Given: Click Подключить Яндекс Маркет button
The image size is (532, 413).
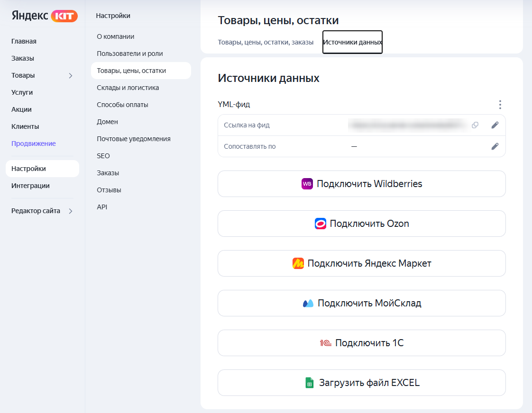Looking at the screenshot, I should tap(362, 263).
